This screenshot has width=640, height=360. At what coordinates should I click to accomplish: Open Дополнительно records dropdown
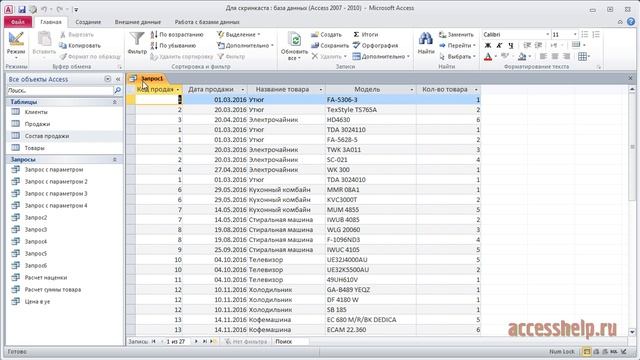coord(381,57)
